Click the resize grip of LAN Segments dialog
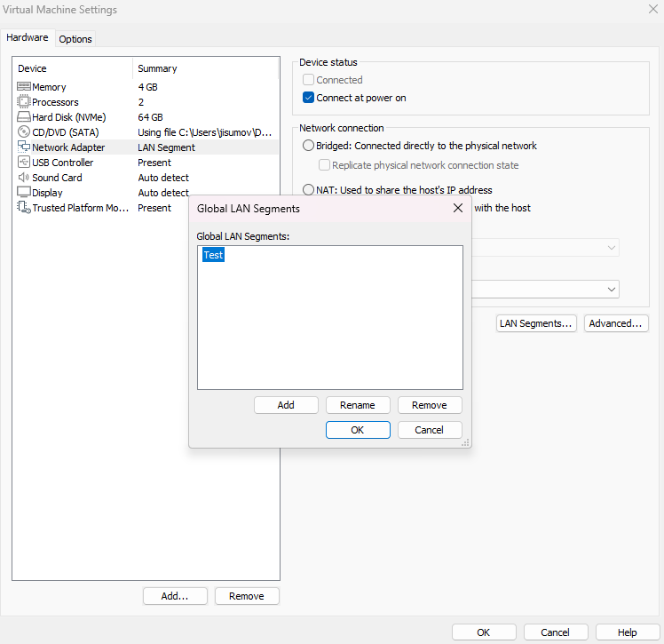 pos(465,442)
